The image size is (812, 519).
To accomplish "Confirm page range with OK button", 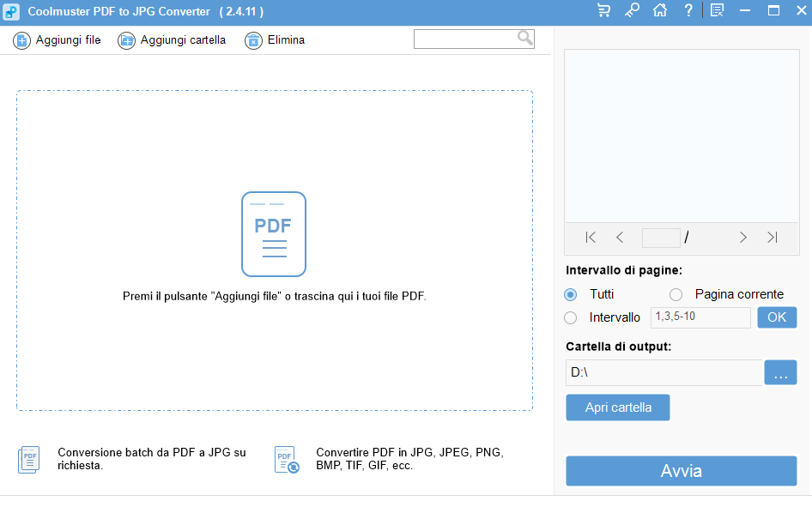I will pos(777,317).
